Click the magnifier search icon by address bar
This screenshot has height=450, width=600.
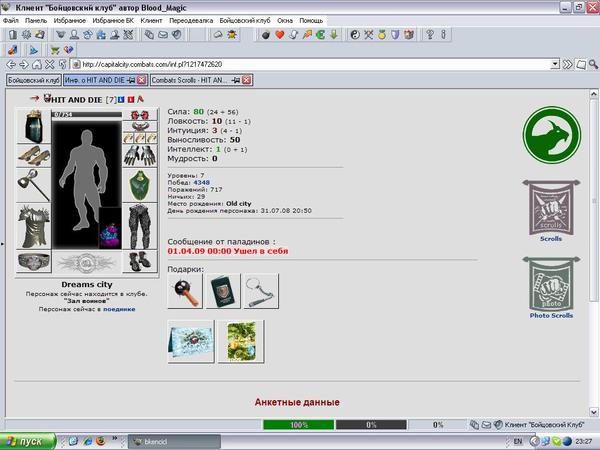[x=593, y=64]
